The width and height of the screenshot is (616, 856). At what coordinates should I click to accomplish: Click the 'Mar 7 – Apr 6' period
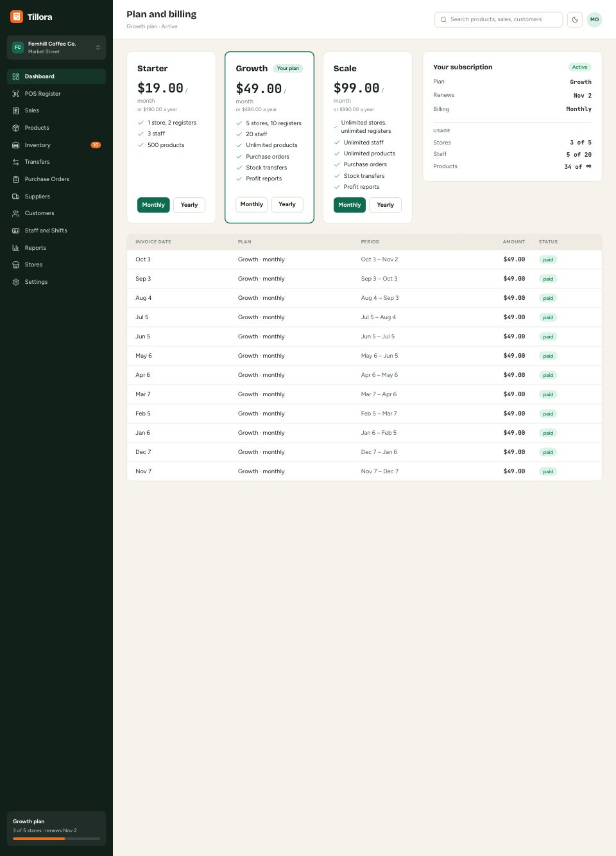pyautogui.click(x=379, y=394)
